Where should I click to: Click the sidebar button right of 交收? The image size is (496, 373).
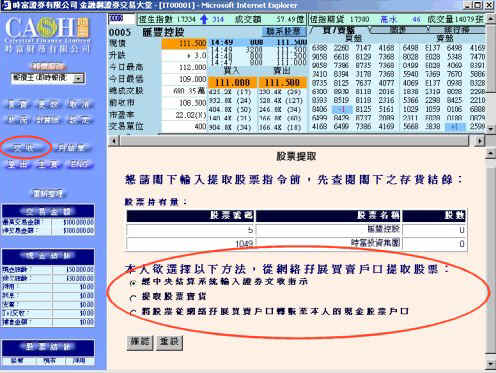71,148
